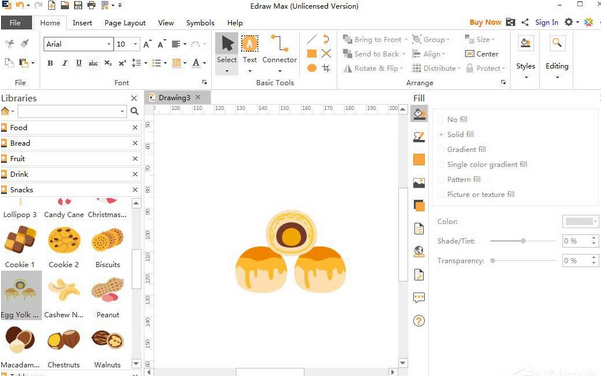Open the File menu
The height and width of the screenshot is (376, 607).
[15, 23]
